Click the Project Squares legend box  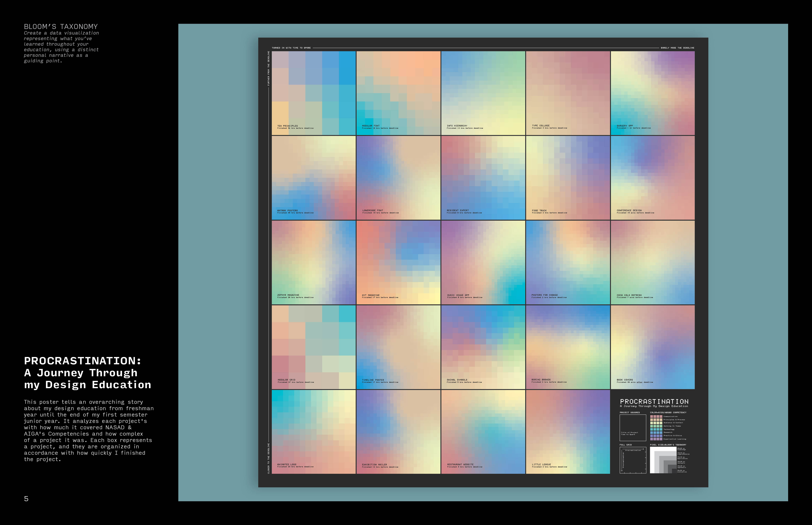[x=633, y=427]
